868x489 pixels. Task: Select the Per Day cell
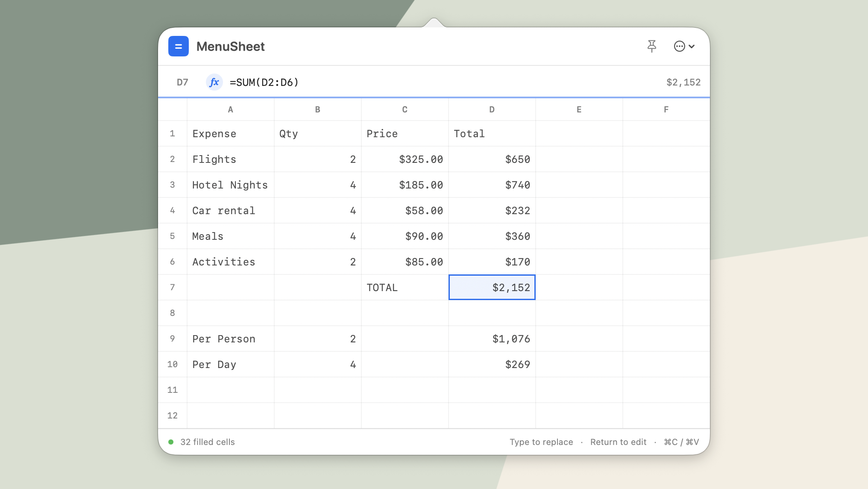(231, 364)
